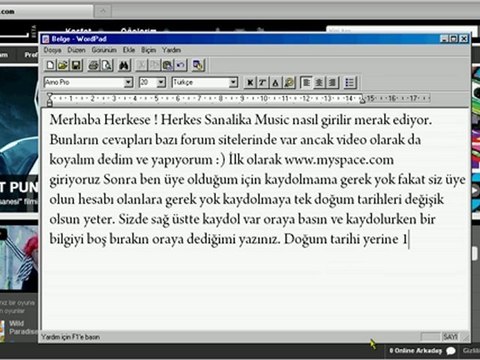Click the WordPad title bar 'Belge - WordPad'
The height and width of the screenshot is (360, 480).
(x=79, y=39)
